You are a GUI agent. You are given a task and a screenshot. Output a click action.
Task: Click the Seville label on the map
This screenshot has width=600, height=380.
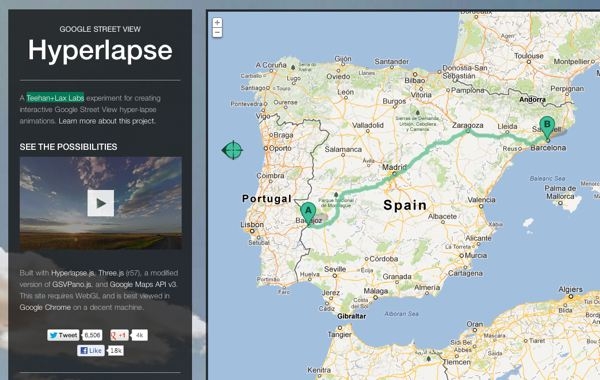tap(335, 269)
